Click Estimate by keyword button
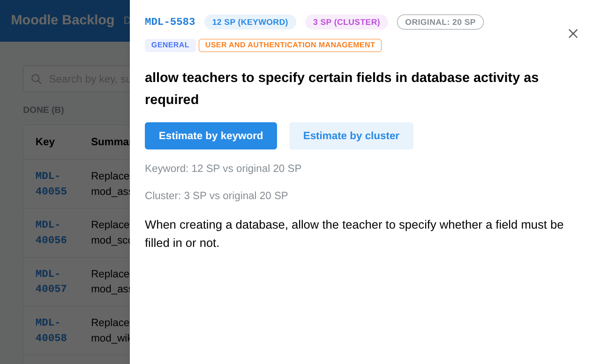 (x=211, y=136)
